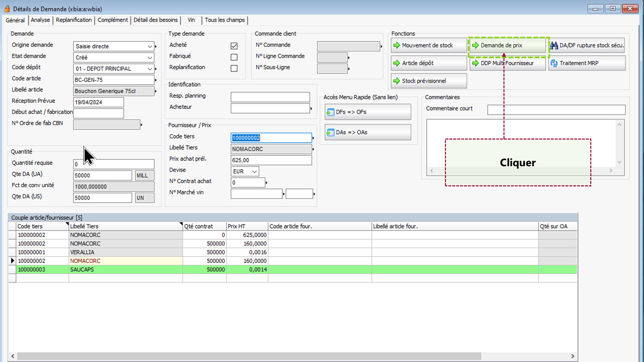
Task: Click the DAs => OAs icon
Action: pyautogui.click(x=330, y=132)
